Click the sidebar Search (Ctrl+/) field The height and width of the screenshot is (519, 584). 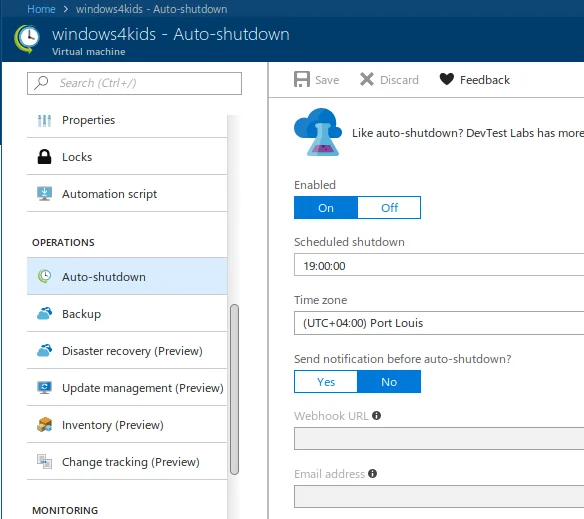point(134,83)
